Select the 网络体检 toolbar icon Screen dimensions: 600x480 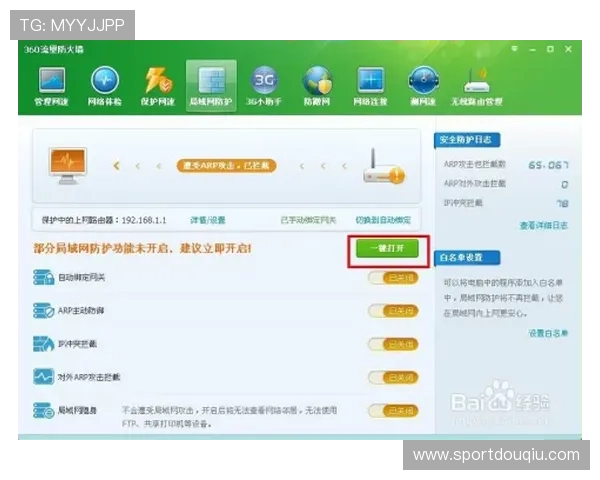[104, 86]
